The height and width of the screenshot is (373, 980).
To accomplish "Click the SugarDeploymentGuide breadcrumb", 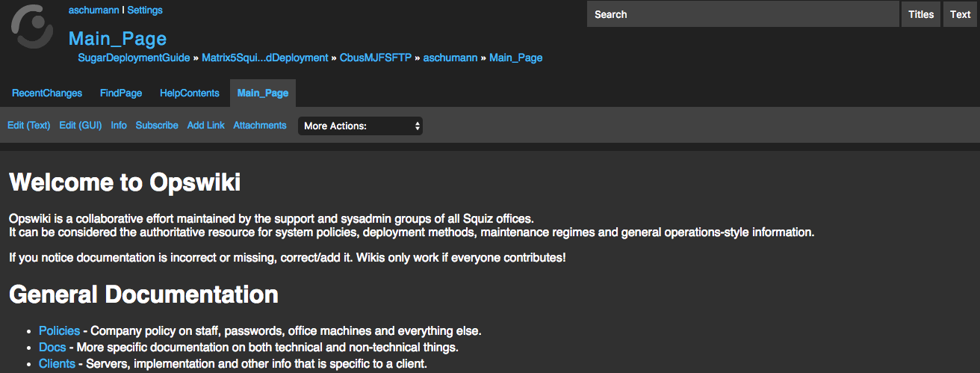I will (134, 58).
